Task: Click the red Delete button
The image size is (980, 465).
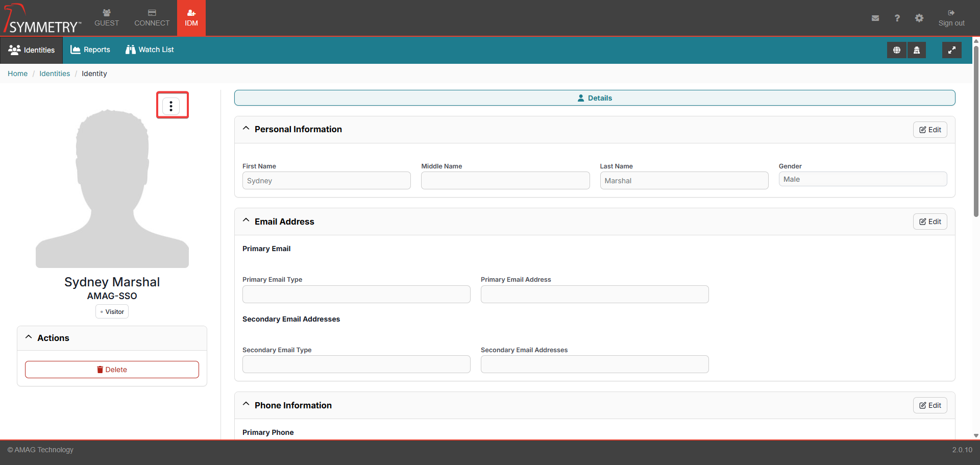Action: (112, 370)
